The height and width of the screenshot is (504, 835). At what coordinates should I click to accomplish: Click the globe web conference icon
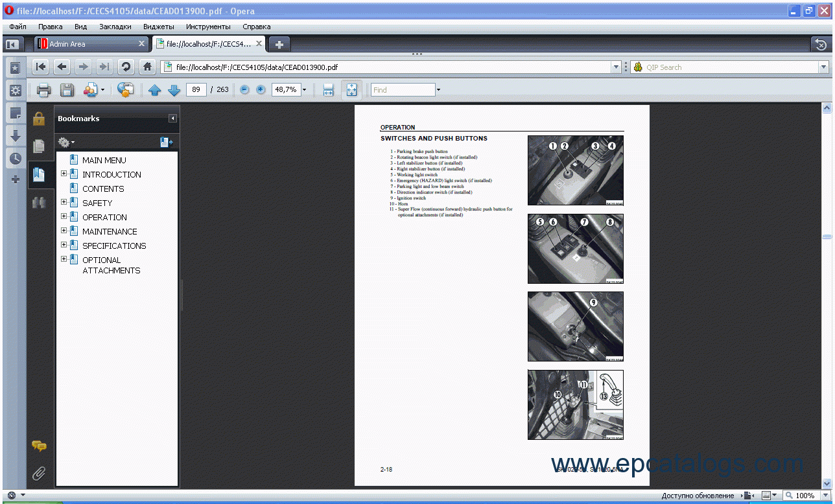coord(125,90)
